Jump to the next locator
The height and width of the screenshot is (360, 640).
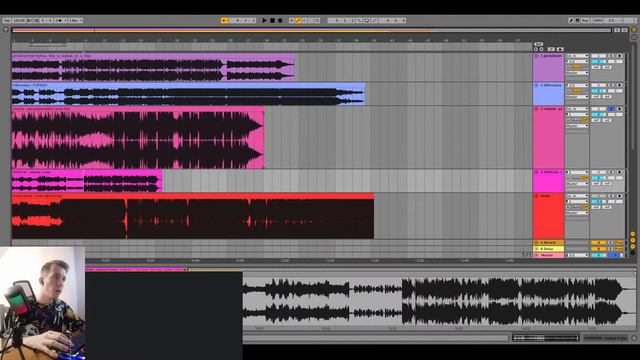coord(541,49)
